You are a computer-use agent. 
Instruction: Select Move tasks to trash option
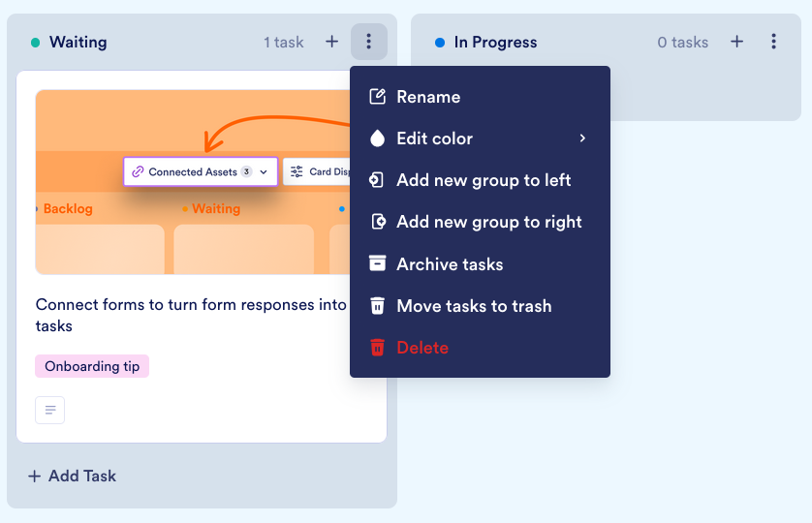[474, 306]
